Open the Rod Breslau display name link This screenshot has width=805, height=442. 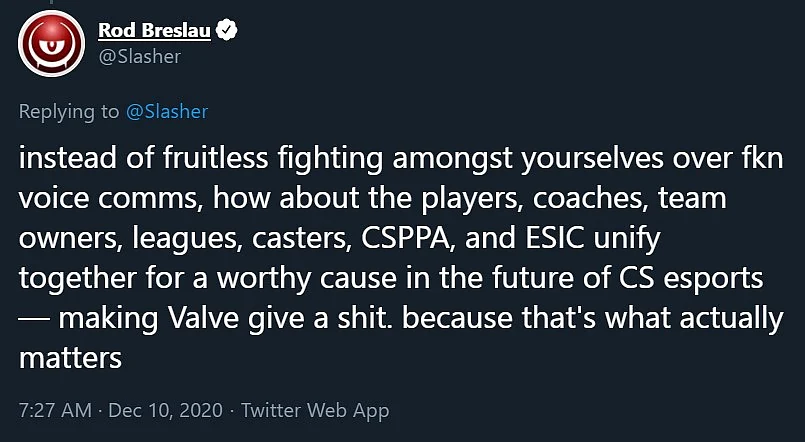coord(154,31)
